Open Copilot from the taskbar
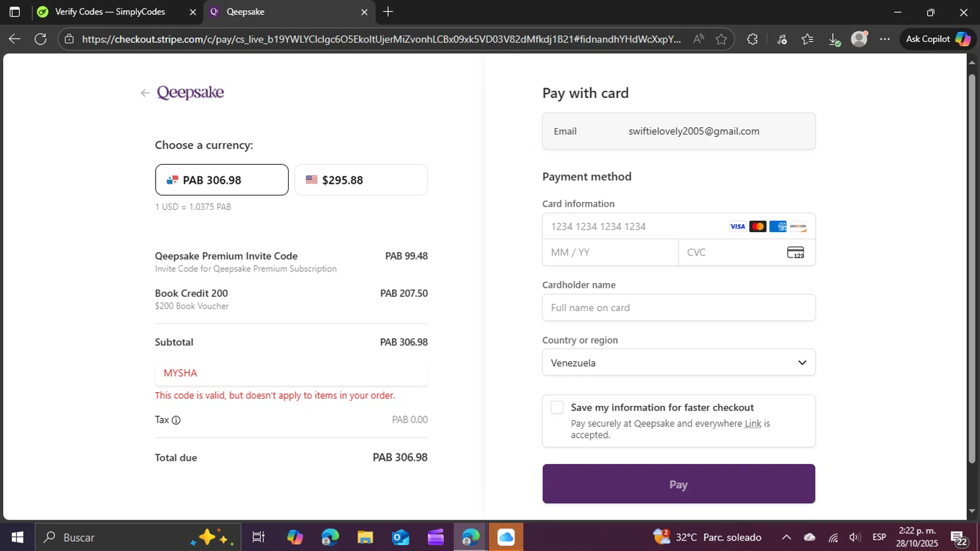980x551 pixels. 295,537
